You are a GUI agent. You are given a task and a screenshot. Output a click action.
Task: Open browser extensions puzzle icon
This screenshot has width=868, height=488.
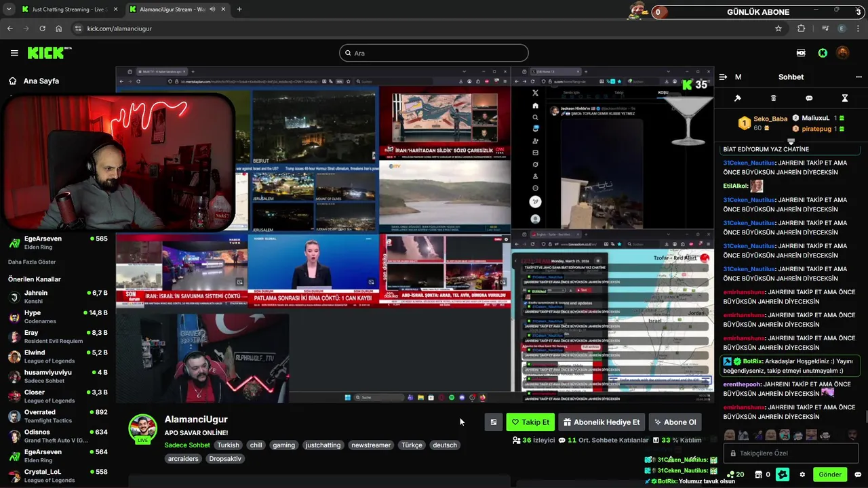coord(802,28)
